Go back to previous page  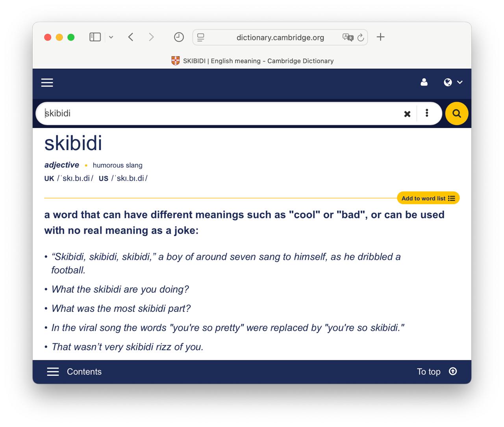pyautogui.click(x=131, y=37)
